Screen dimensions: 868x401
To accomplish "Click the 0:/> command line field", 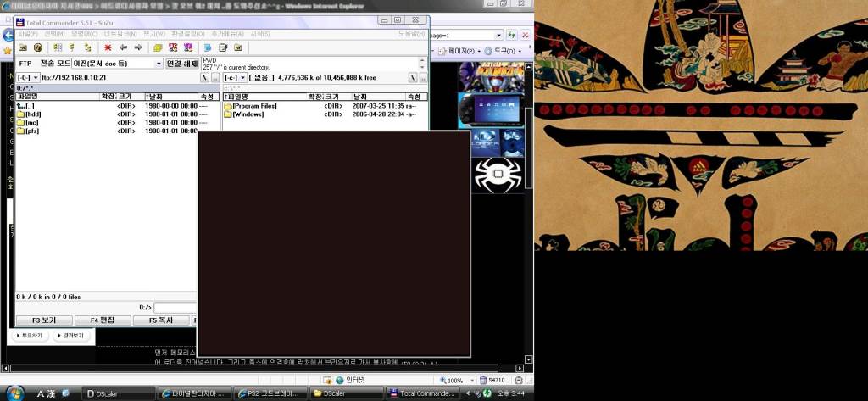I will [x=175, y=308].
